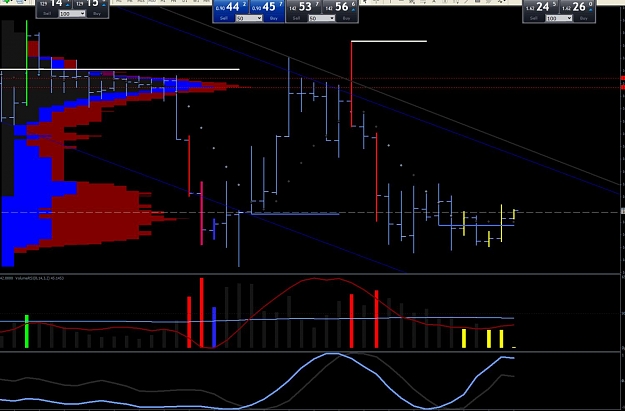Click Buy on the blue 0.90 45 panel
625x411 pixels.
point(273,18)
